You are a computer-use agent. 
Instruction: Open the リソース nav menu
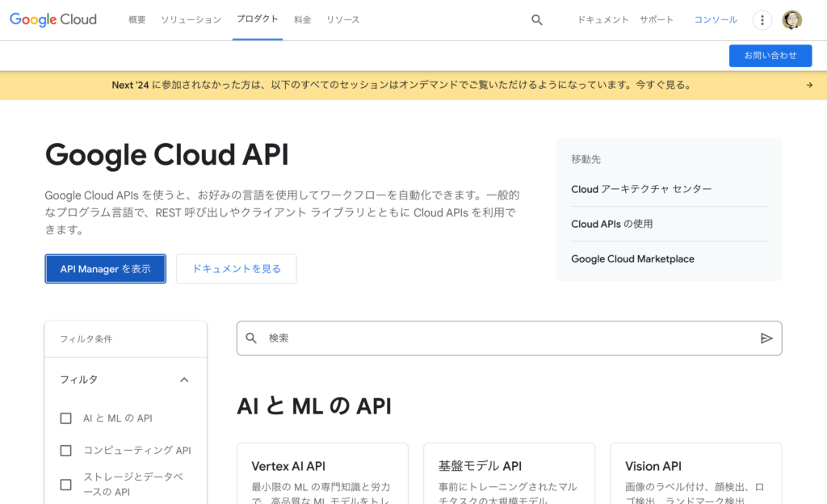click(342, 20)
